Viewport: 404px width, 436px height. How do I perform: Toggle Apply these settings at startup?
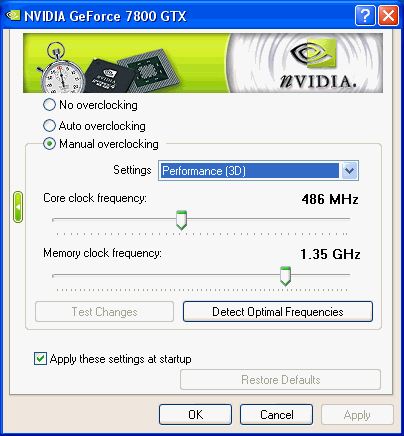(x=40, y=359)
